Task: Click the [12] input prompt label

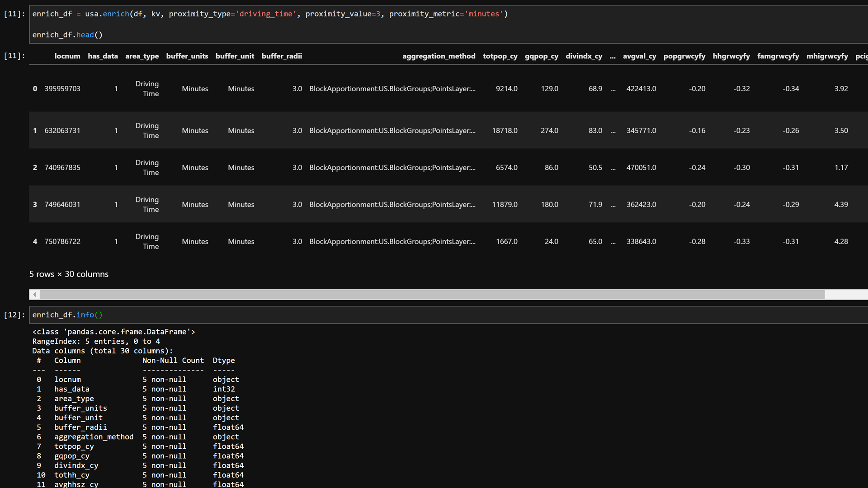Action: (x=14, y=315)
